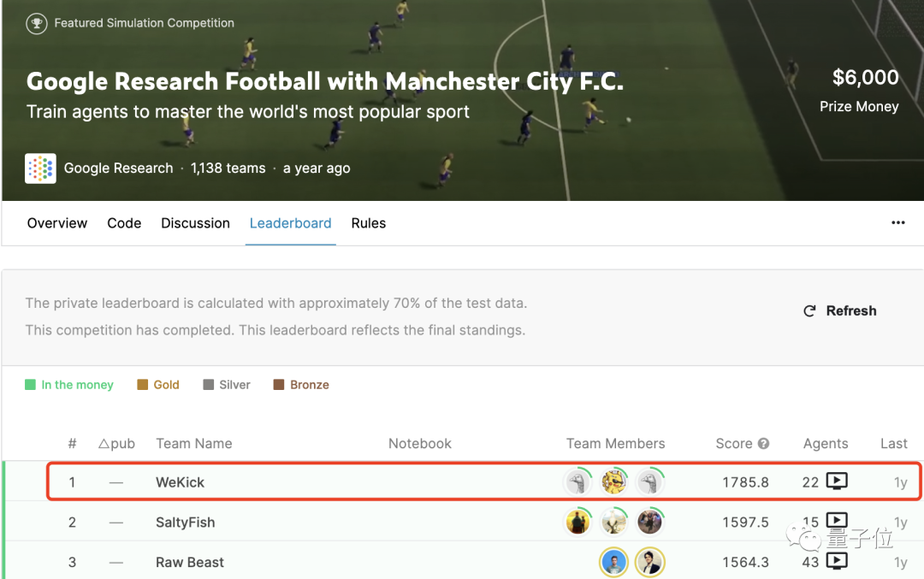
Task: Open the Code tab
Action: click(x=124, y=223)
